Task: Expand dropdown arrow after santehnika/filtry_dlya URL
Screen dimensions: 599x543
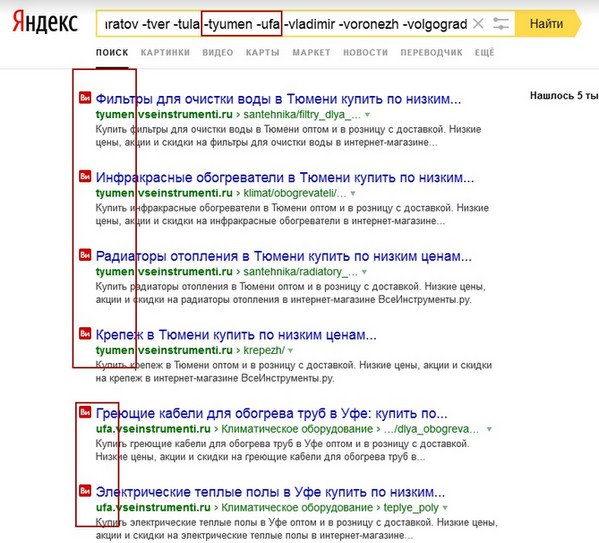Action: (367, 115)
